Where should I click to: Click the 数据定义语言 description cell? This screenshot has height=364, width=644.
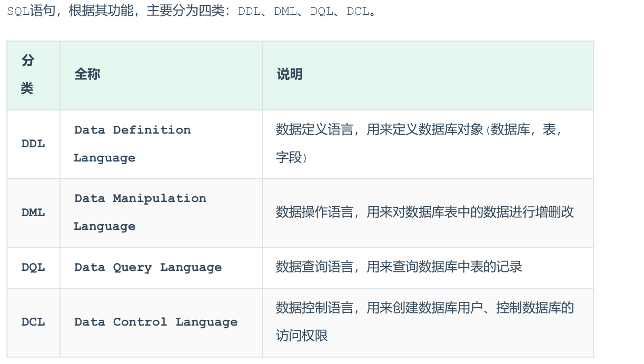pos(419,144)
